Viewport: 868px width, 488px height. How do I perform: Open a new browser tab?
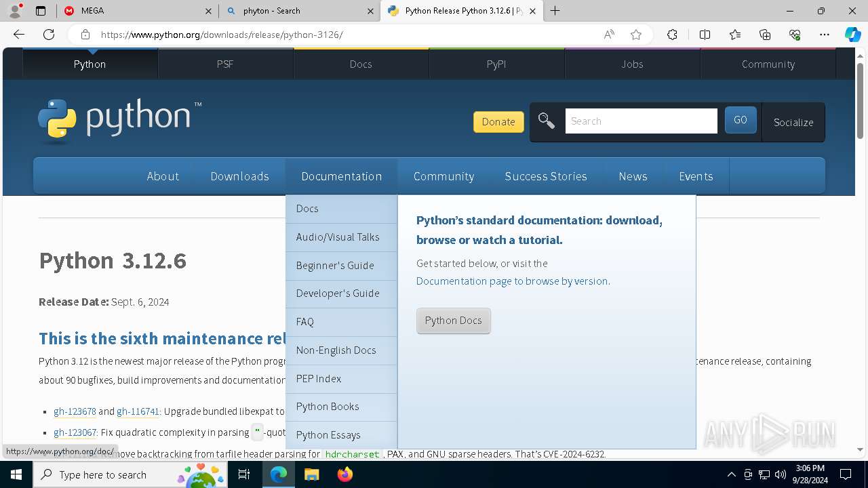(x=555, y=11)
